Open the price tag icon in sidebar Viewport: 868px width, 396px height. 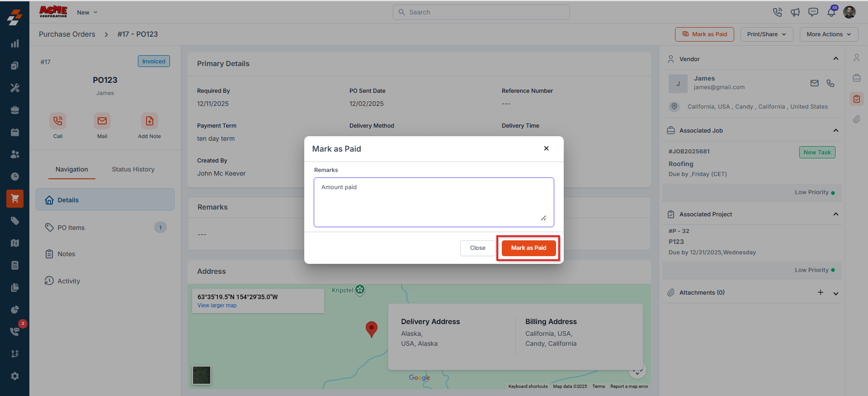pyautogui.click(x=15, y=221)
